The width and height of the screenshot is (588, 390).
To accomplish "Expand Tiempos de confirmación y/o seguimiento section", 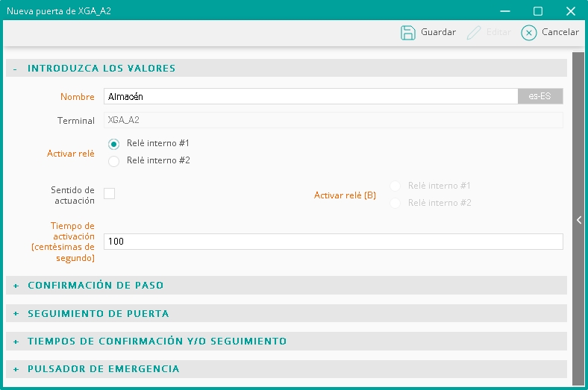I will [286, 341].
